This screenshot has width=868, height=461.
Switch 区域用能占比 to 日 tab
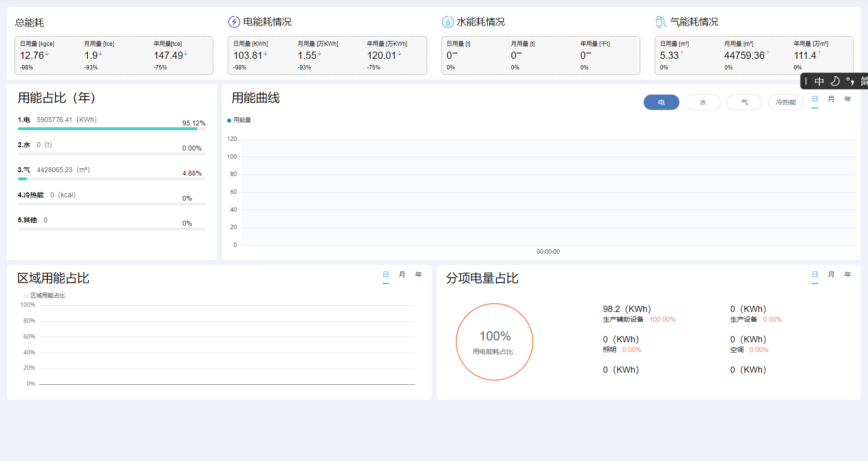[386, 275]
